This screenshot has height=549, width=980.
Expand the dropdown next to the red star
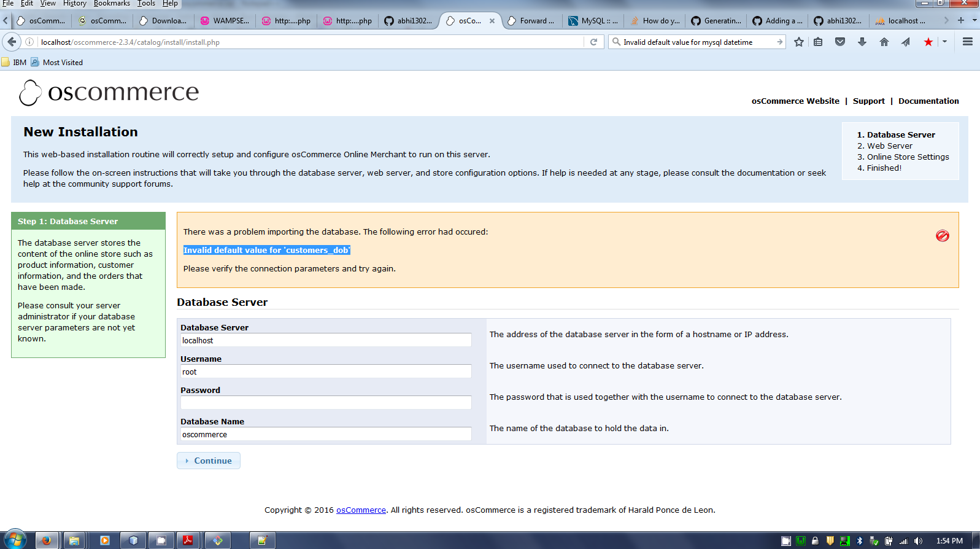click(944, 42)
